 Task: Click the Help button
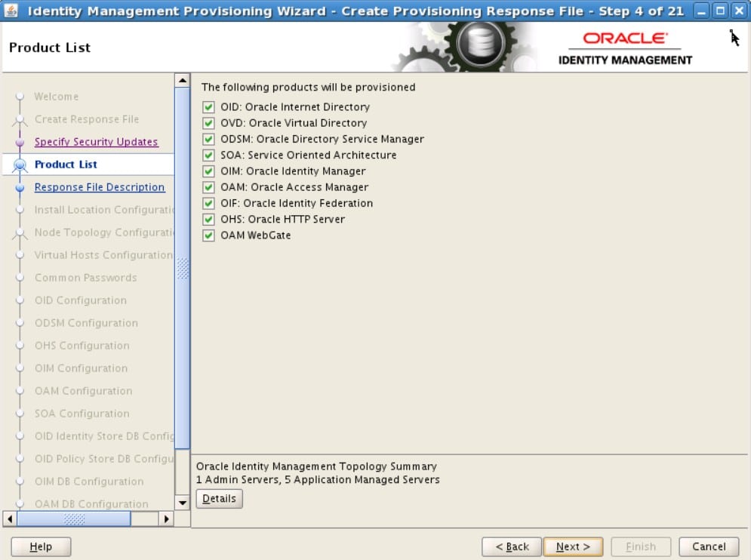click(x=41, y=546)
